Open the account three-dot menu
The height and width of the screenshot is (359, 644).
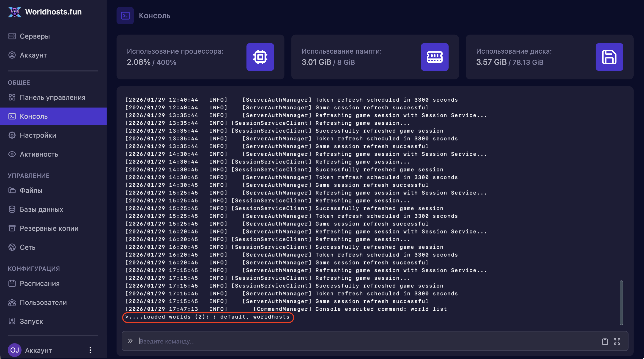pyautogui.click(x=90, y=350)
